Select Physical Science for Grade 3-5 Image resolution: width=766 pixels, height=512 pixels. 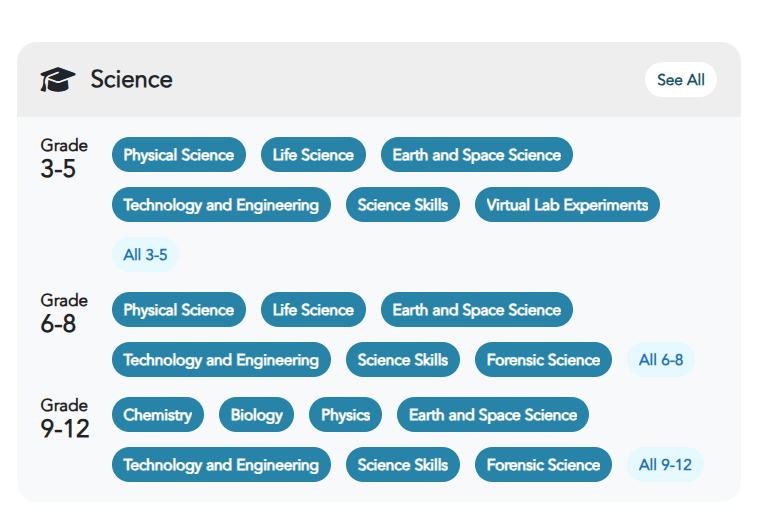tap(178, 155)
